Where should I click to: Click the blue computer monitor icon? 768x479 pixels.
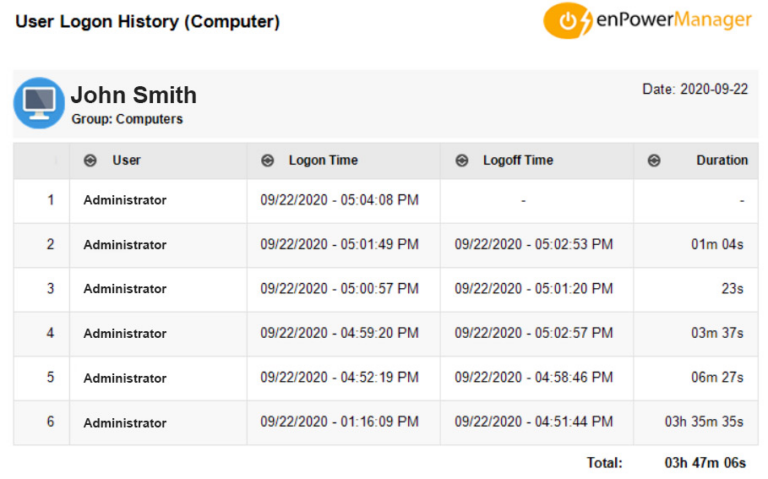[39, 103]
